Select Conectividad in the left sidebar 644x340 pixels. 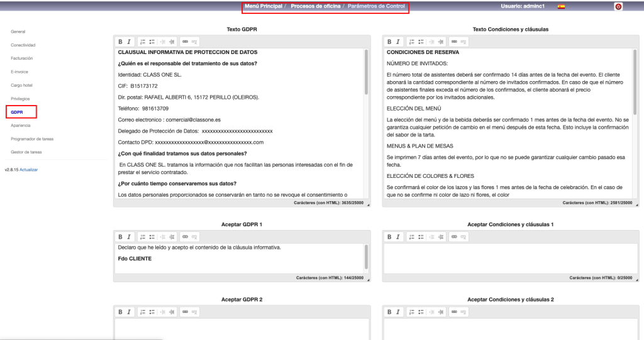point(23,45)
